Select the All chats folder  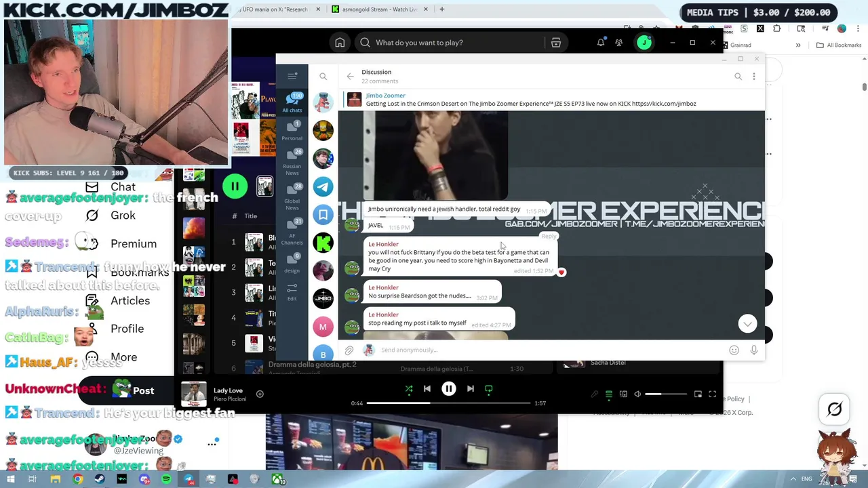(x=292, y=103)
